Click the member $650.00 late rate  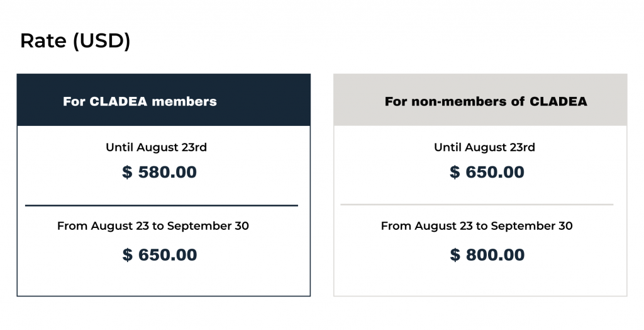[x=160, y=254]
